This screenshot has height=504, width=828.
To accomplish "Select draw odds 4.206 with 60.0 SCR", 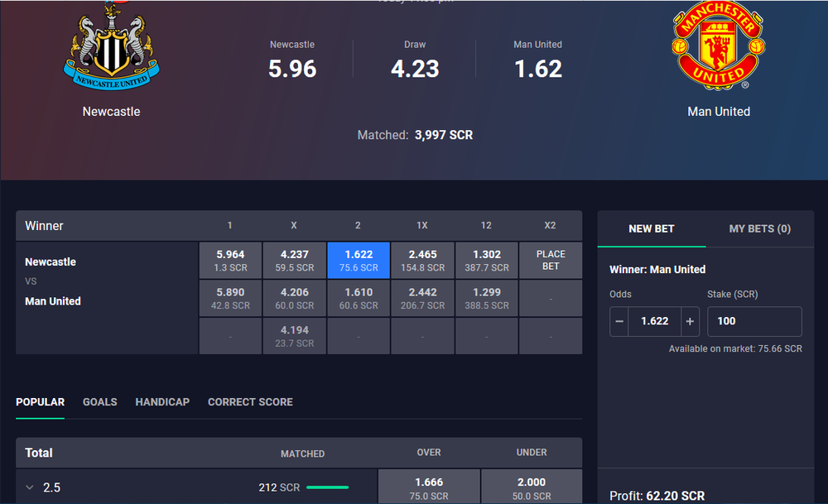I will point(295,298).
